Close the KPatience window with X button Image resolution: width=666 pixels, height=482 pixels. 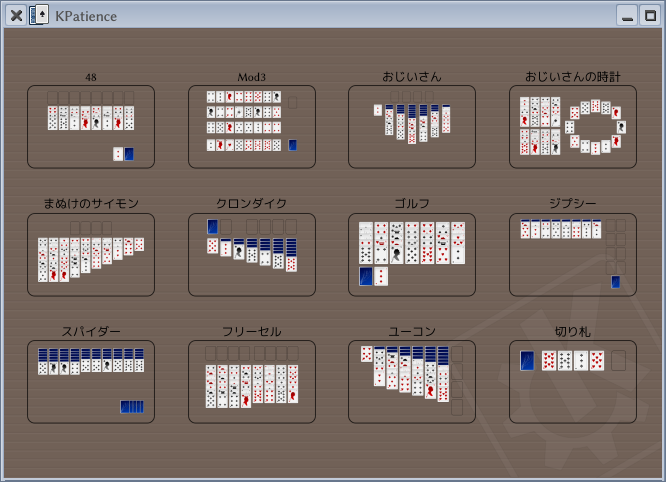coord(16,16)
